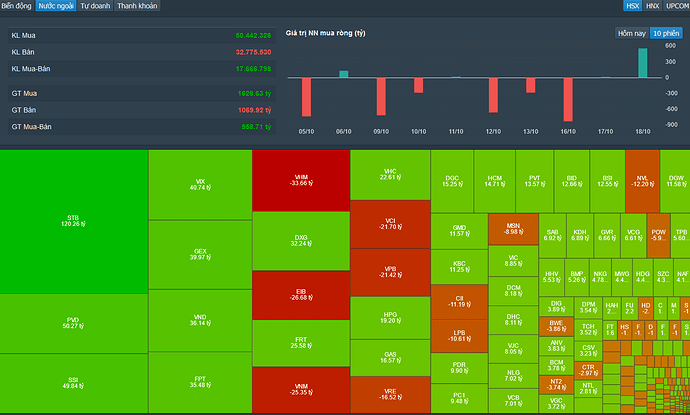Select the VCI -21.70 tỷ tile
The height and width of the screenshot is (415, 690).
[390, 224]
